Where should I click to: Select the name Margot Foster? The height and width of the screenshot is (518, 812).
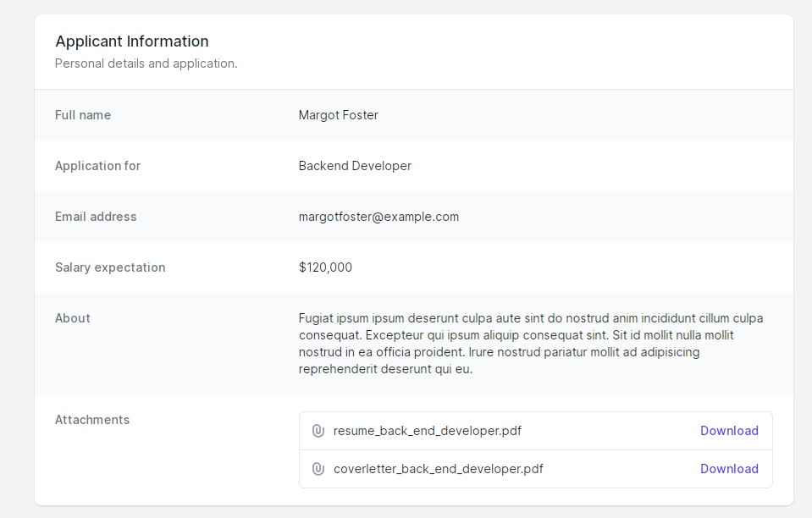[338, 115]
